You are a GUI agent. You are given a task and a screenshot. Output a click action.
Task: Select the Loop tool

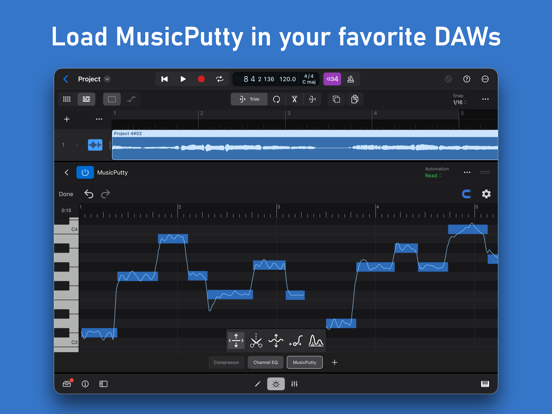(x=276, y=99)
